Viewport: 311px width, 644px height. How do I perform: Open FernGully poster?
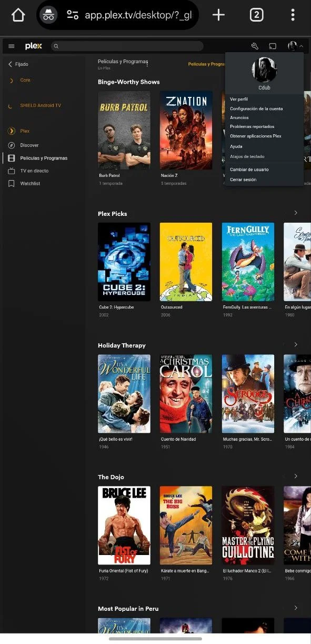(x=248, y=262)
